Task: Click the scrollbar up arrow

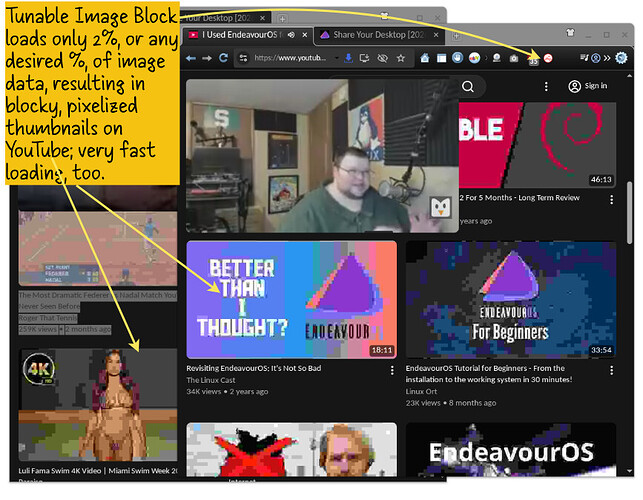Action: click(x=629, y=76)
